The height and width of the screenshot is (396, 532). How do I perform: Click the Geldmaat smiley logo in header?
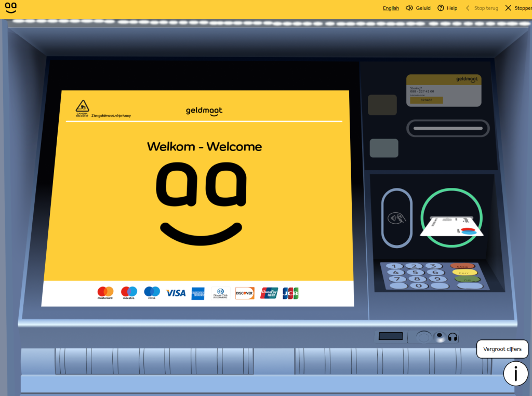click(11, 7)
